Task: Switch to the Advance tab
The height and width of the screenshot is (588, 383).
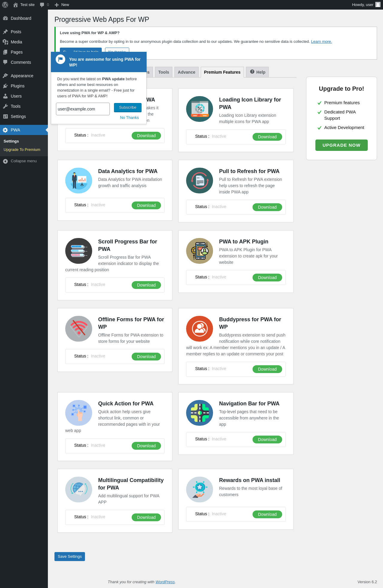Action: click(x=186, y=72)
